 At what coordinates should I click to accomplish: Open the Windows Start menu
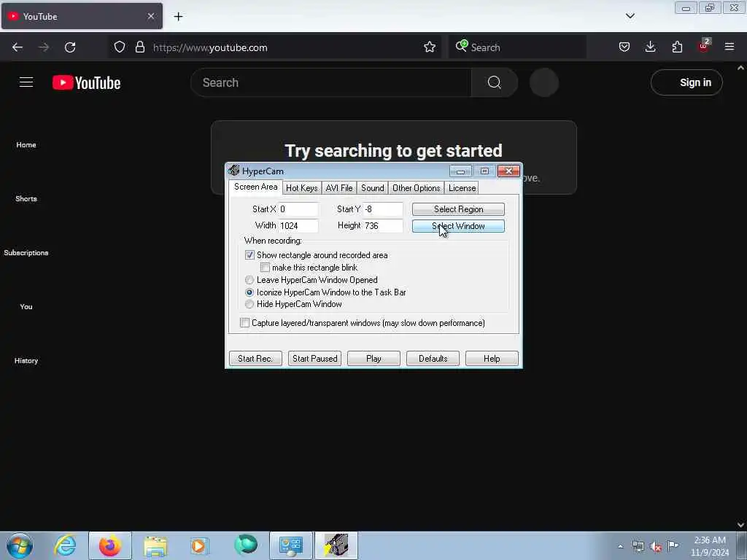20,545
